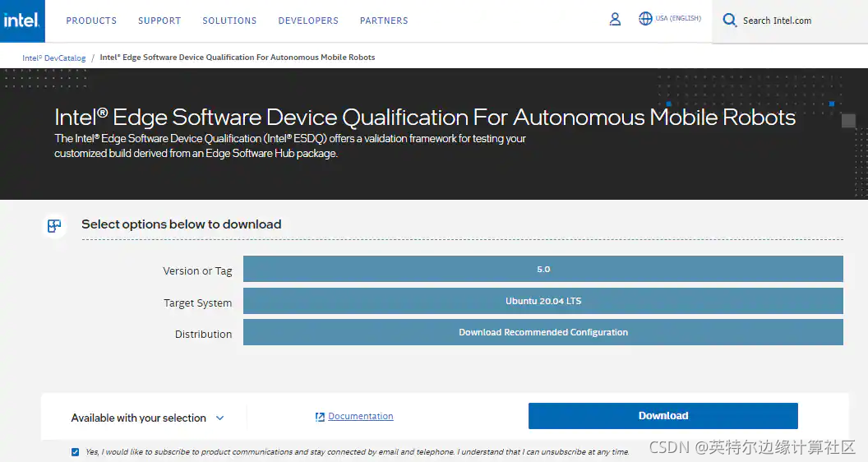Expand Available with your selection

click(x=147, y=418)
